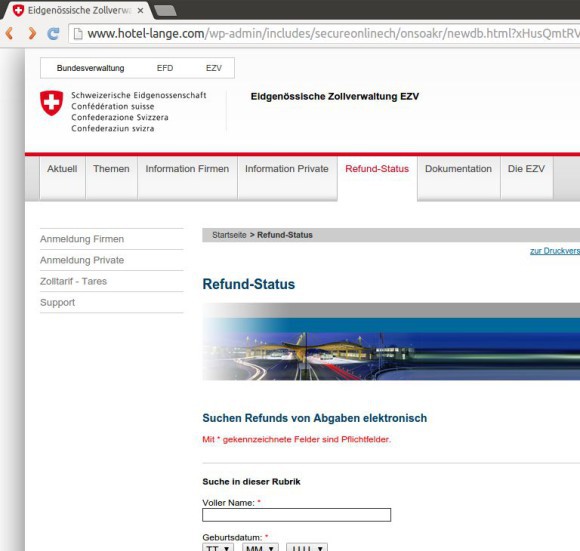The width and height of the screenshot is (580, 551).
Task: Switch to the Aktuell tab
Action: coord(62,178)
